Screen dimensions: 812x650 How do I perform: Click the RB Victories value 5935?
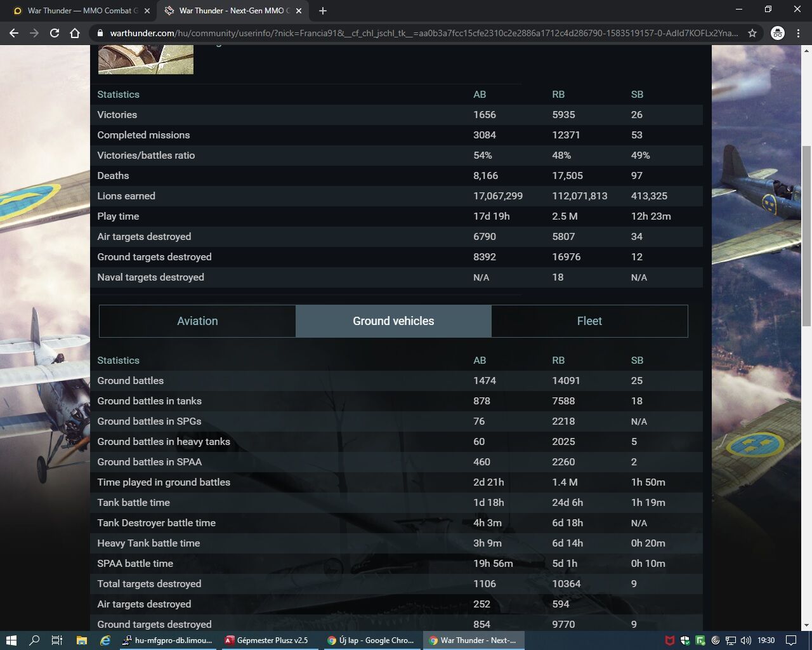pos(563,115)
